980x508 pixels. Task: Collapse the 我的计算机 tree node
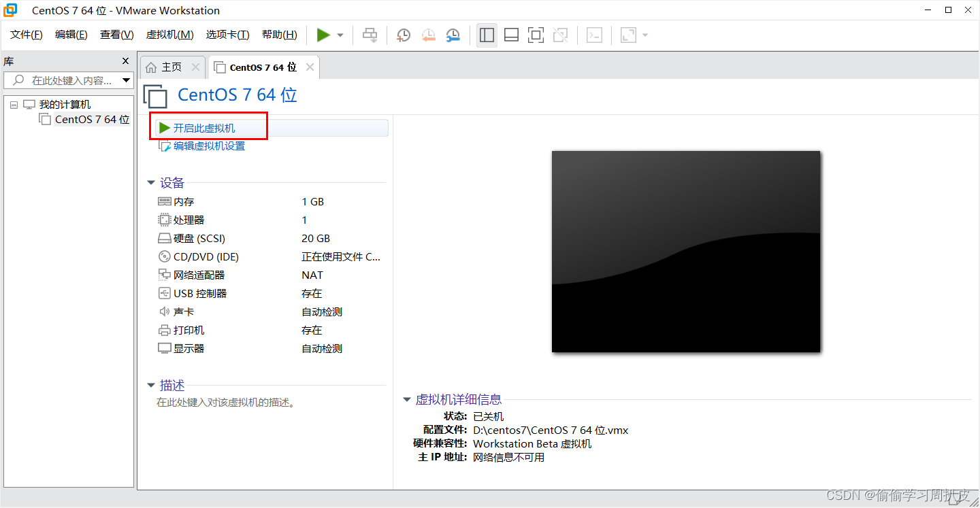(x=14, y=105)
